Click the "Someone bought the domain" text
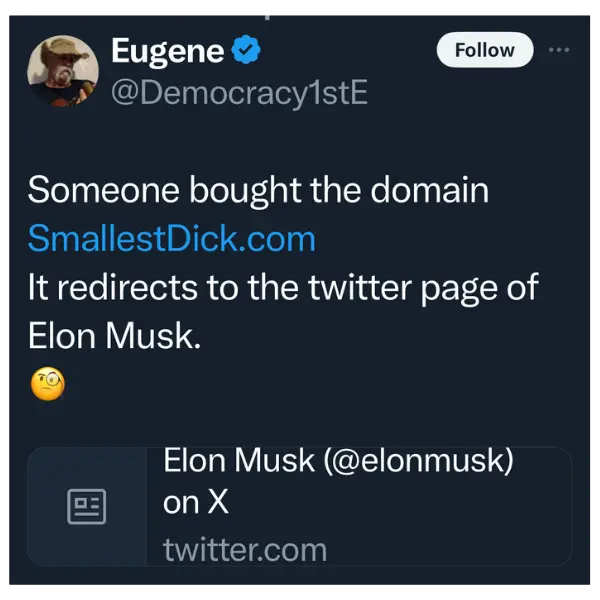The width and height of the screenshot is (600, 600). (x=258, y=190)
